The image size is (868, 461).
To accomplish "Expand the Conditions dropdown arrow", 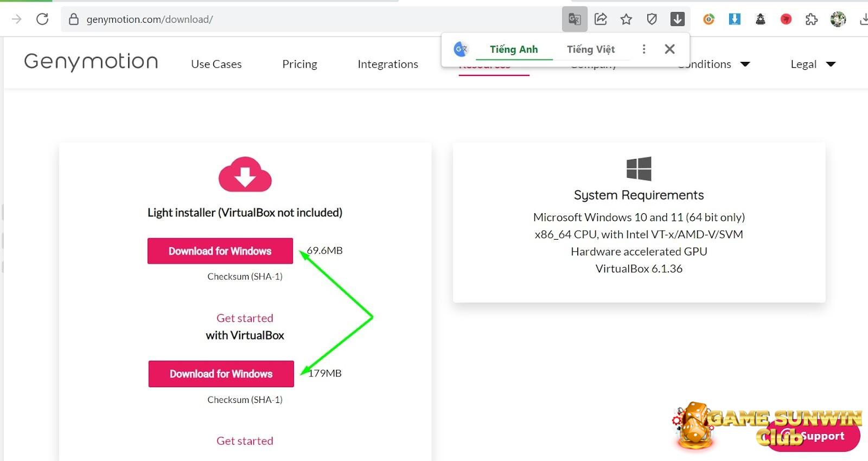I will click(745, 64).
